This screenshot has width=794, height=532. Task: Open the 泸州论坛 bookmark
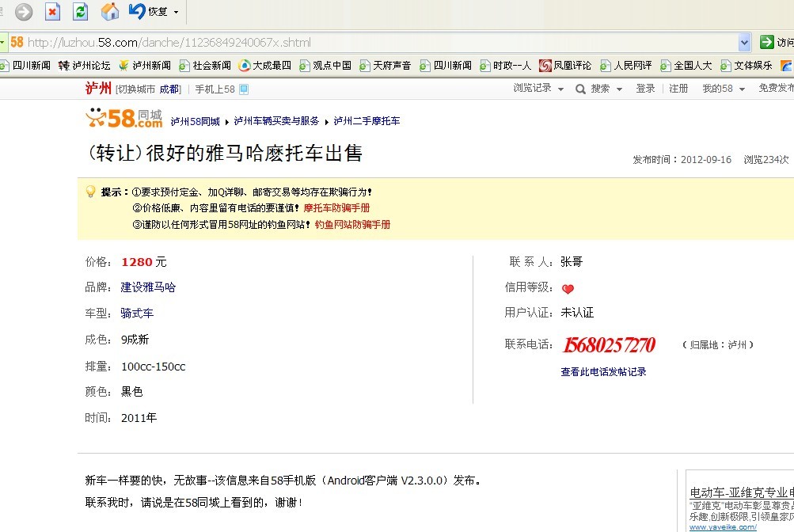click(x=84, y=65)
